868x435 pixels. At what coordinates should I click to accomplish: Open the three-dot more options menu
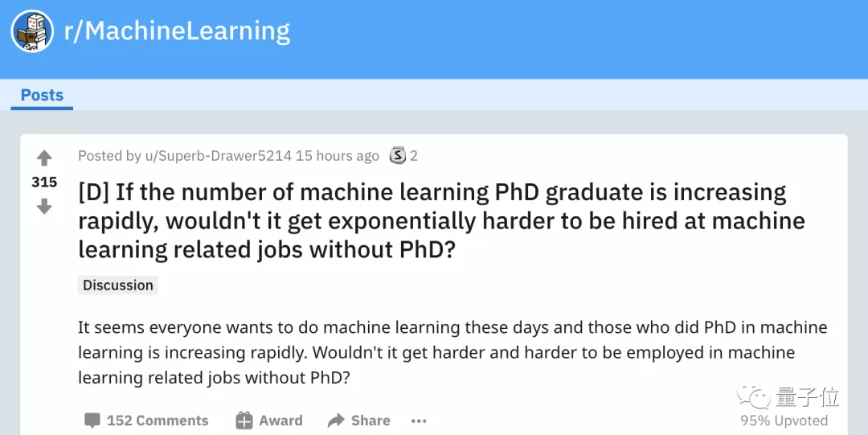[x=419, y=421]
